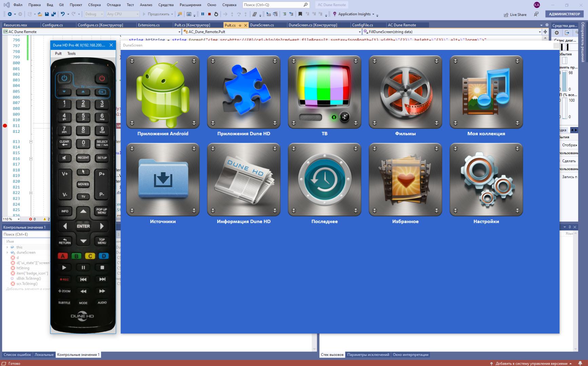The height and width of the screenshot is (366, 588).
Task: Open the Sources download folder icon
Action: click(163, 180)
